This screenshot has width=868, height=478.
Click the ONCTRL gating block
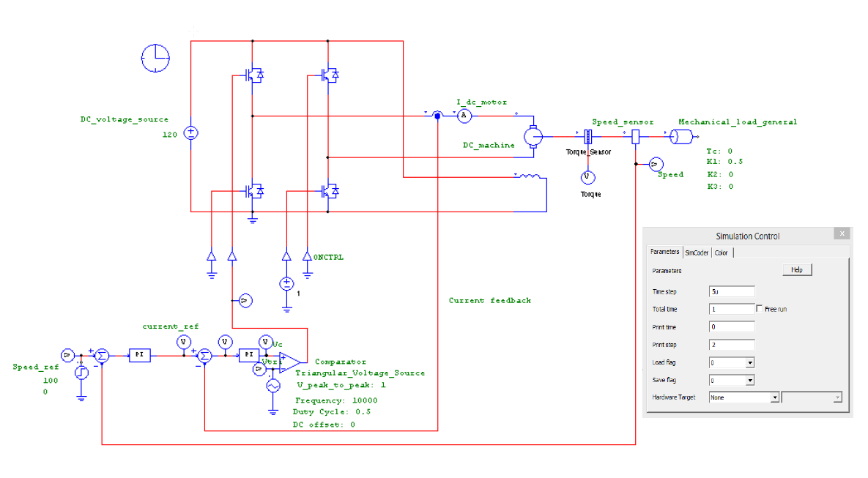[x=307, y=256]
